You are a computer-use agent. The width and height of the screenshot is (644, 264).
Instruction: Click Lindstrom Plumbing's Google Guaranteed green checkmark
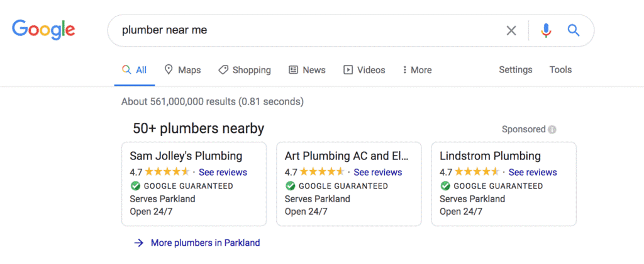445,186
